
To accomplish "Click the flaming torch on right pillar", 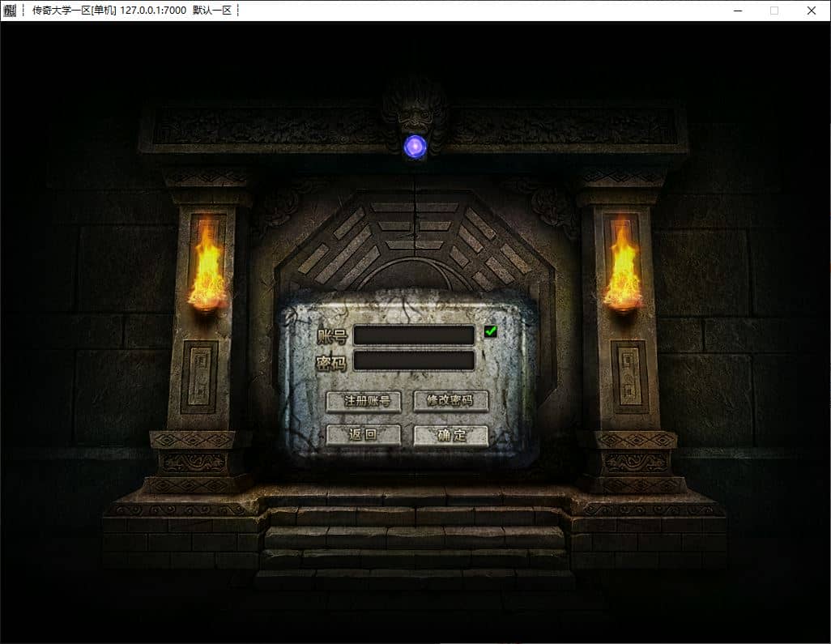I will coord(624,270).
